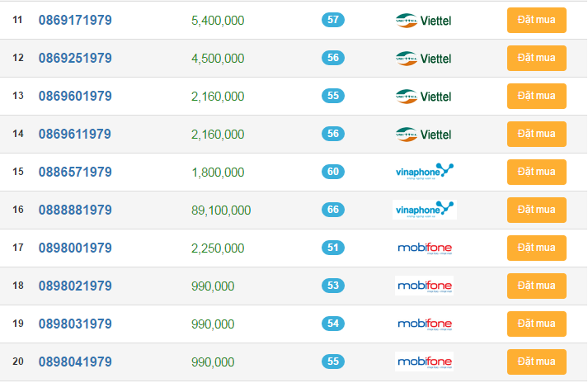The width and height of the screenshot is (588, 383).
Task: Click score badge 66 for 0888881979
Action: [333, 210]
